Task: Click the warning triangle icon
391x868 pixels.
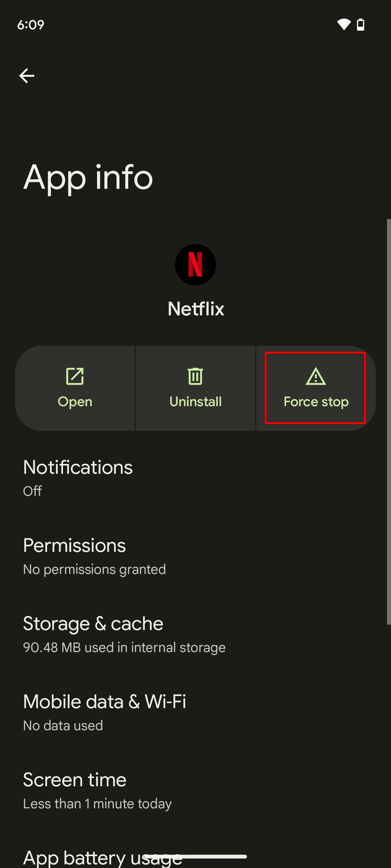Action: pos(315,376)
